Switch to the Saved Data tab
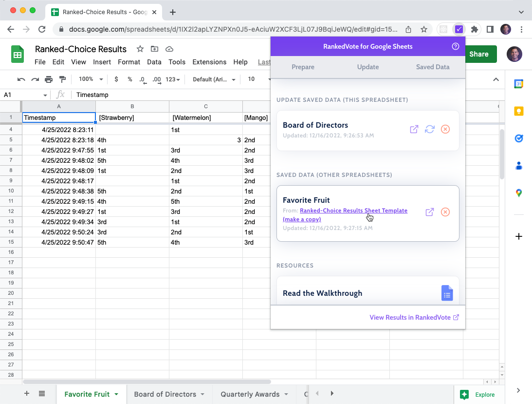The width and height of the screenshot is (532, 404). tap(433, 67)
